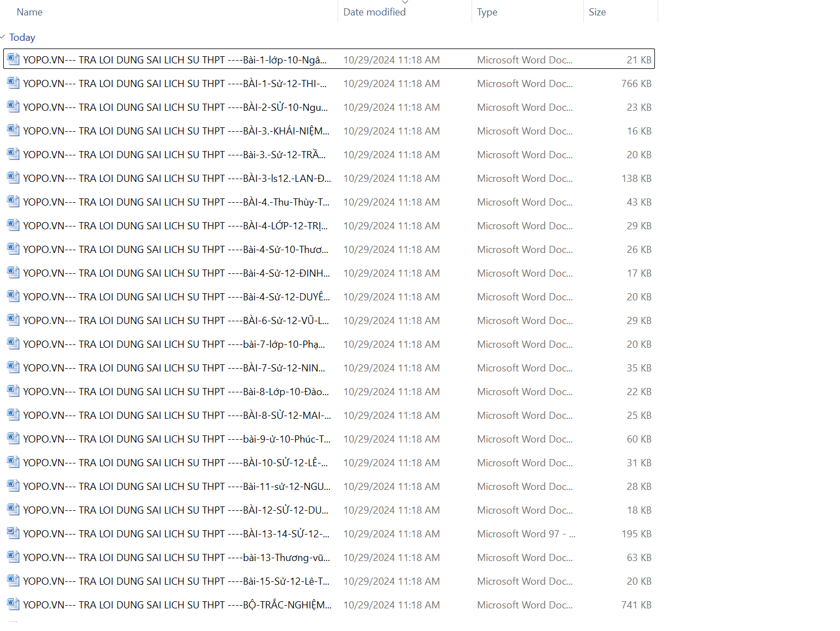Select file name Bài-8-Lớp-10-Đào

tap(176, 391)
